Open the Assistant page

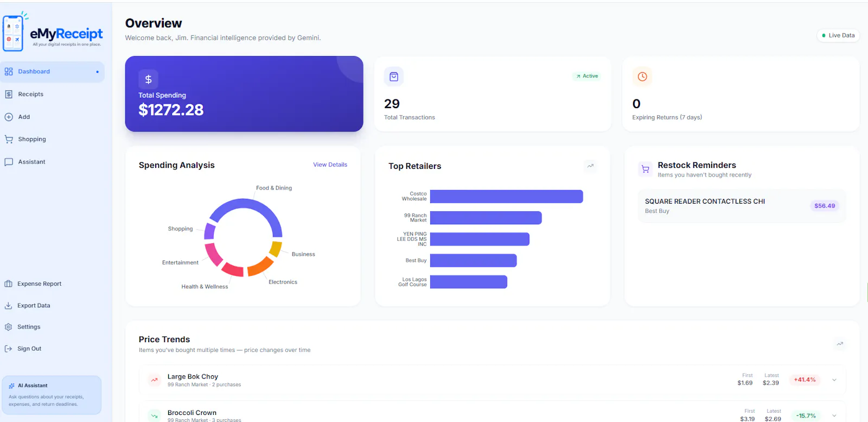[x=52, y=162]
